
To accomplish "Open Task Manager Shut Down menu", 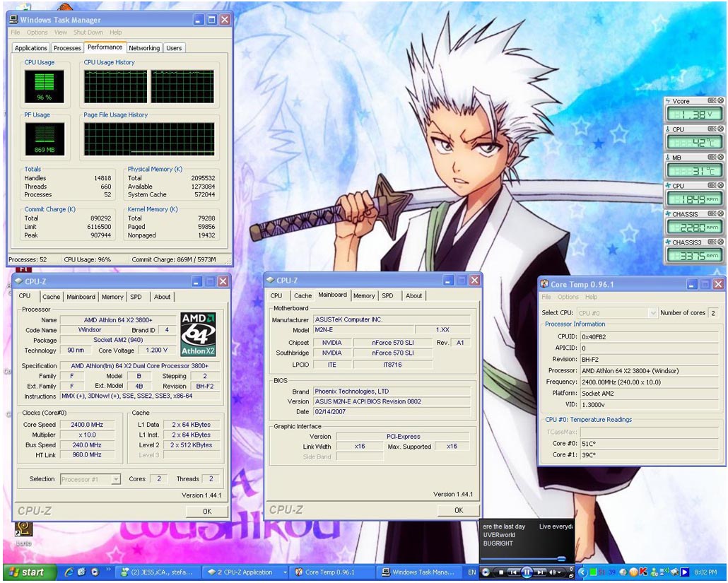I will [88, 33].
